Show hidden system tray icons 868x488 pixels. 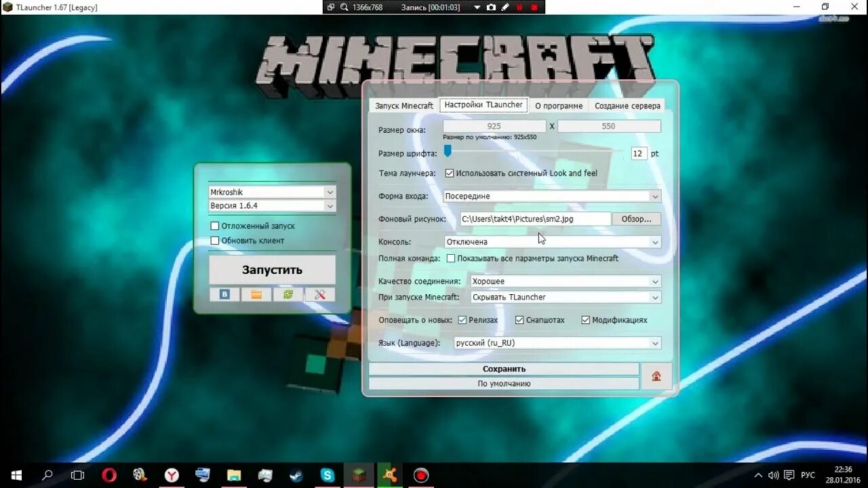coord(758,475)
